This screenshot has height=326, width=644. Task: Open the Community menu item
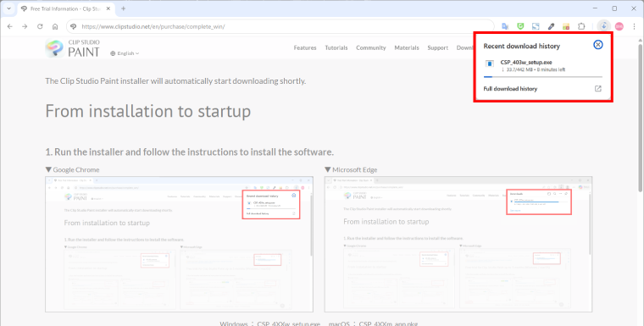[x=371, y=47]
